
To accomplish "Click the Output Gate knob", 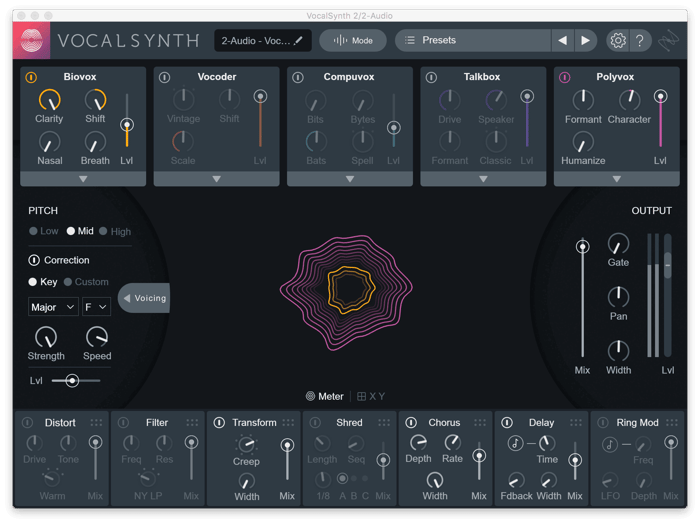I will coord(618,244).
